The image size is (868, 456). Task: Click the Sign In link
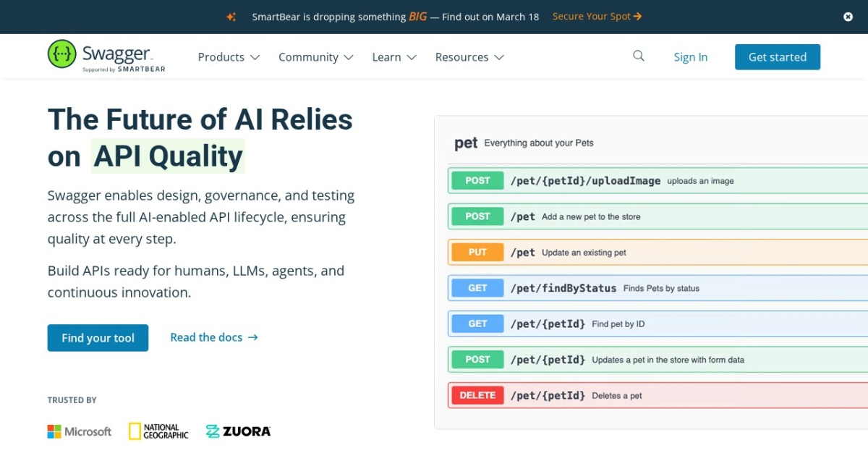[691, 57]
